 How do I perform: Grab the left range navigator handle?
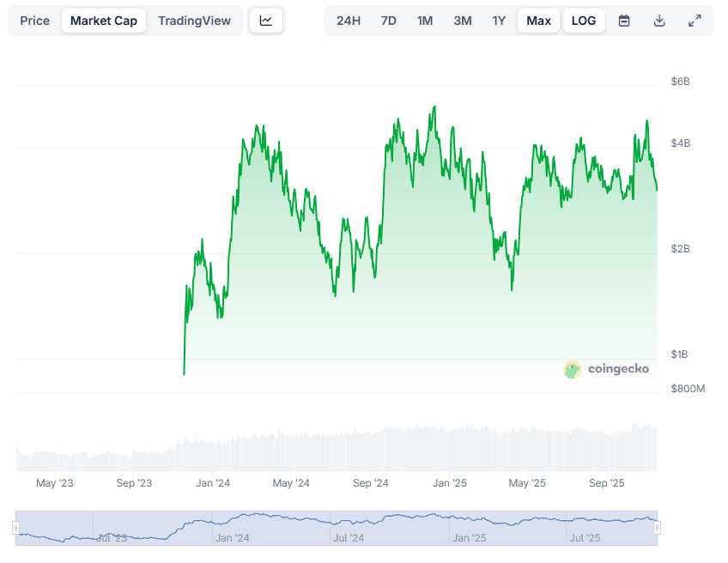pyautogui.click(x=15, y=528)
